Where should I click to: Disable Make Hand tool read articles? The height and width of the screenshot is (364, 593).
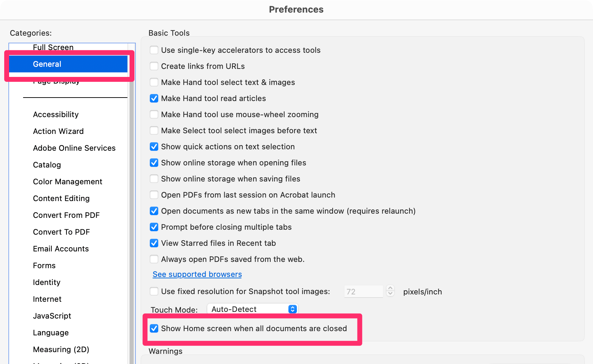pyautogui.click(x=154, y=98)
